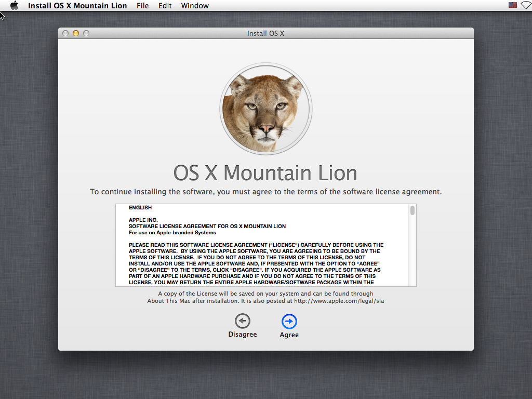Click 'SOFTWARE LICENSE AGREEMENT FOR OS X MOUNTAIN LION' line
The height and width of the screenshot is (399, 532).
coord(207,227)
